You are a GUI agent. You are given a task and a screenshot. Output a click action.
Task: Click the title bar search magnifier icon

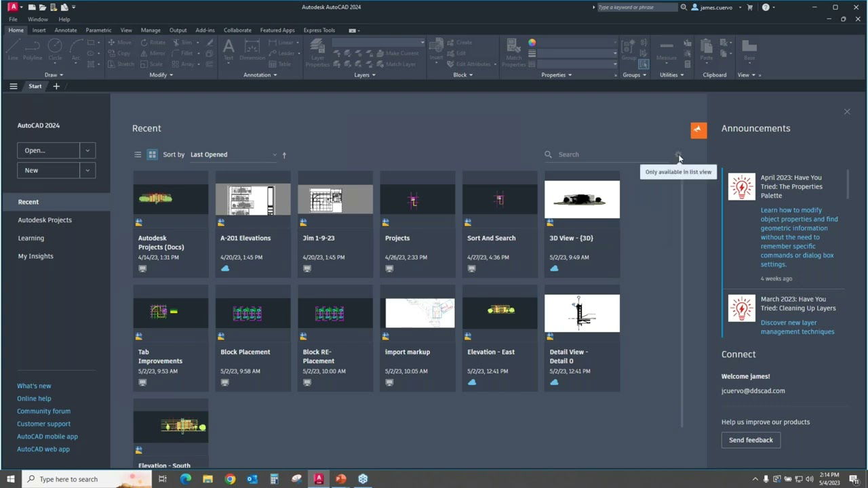click(x=684, y=7)
